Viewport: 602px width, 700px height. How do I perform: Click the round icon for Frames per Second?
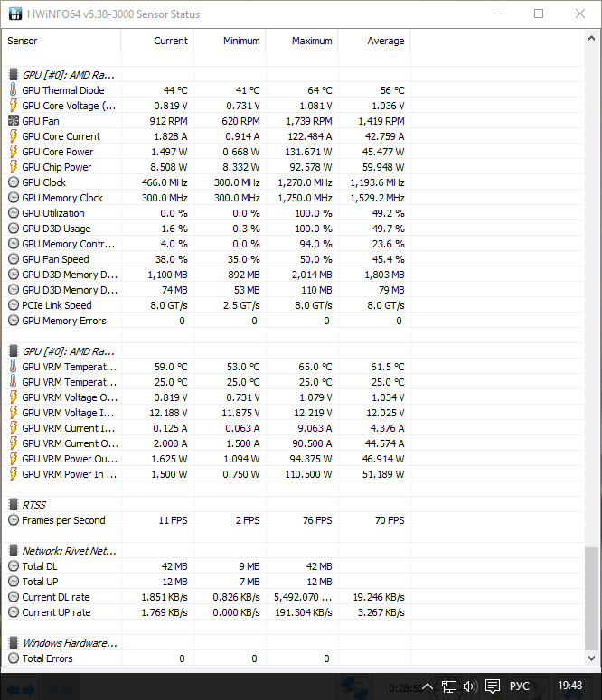point(14,520)
